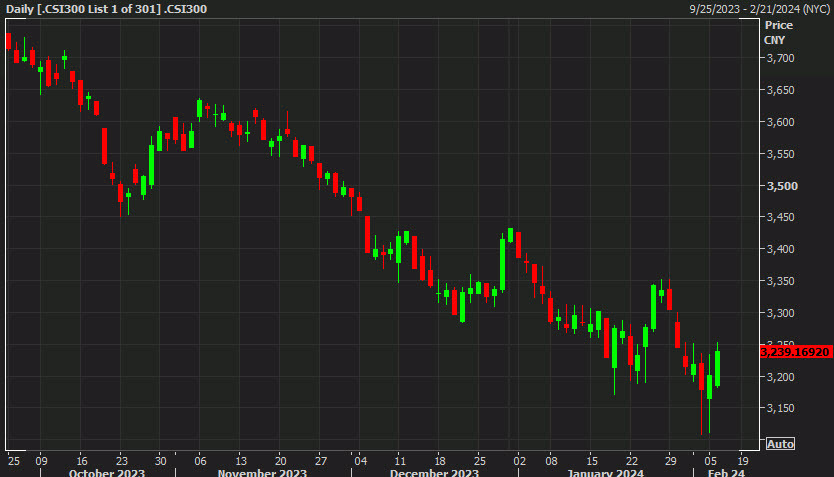
Task: Click the date tick 23 in October
Action: [x=122, y=461]
